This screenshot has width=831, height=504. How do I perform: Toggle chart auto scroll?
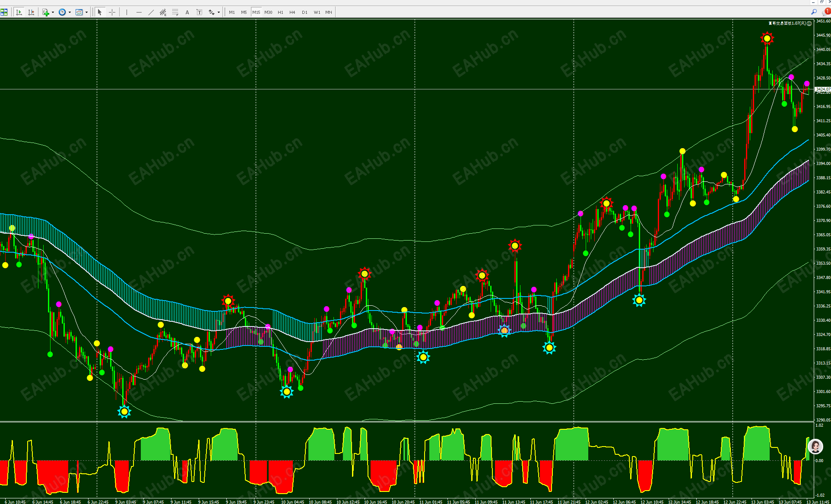pos(19,12)
